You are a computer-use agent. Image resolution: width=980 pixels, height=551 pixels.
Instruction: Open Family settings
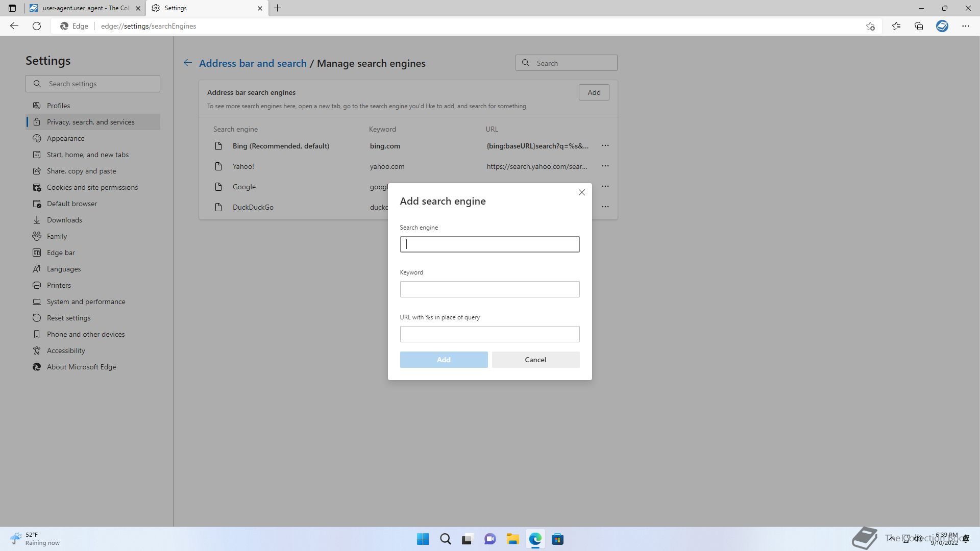click(93, 236)
